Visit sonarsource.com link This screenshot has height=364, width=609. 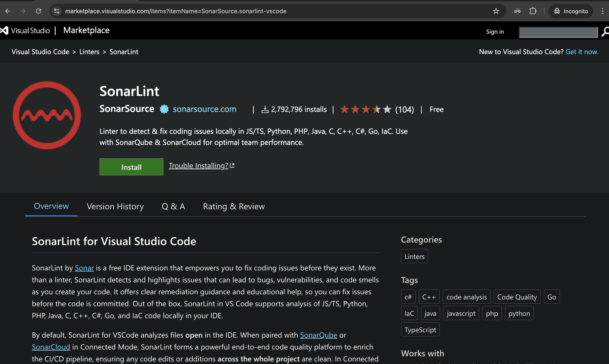pos(205,109)
